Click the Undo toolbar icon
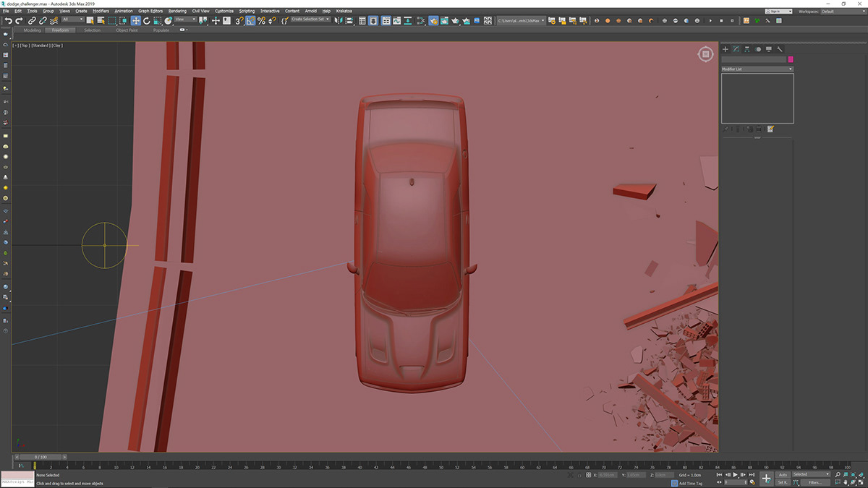The height and width of the screenshot is (488, 868). (8, 21)
